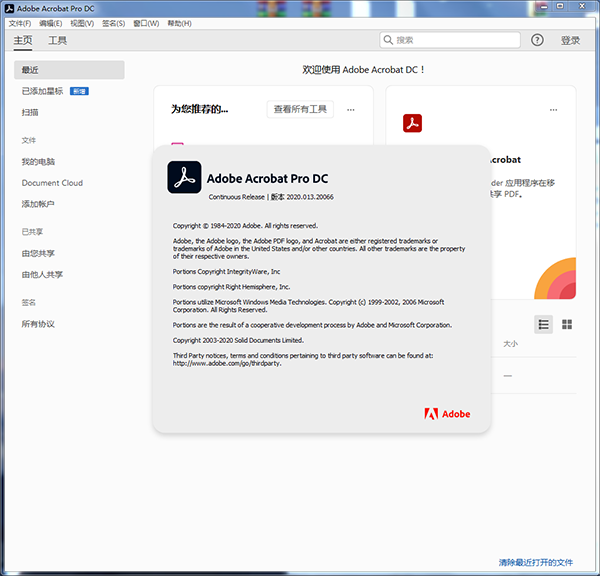Click the 新增 badge next to 已添加星标
The image size is (600, 576).
click(79, 91)
